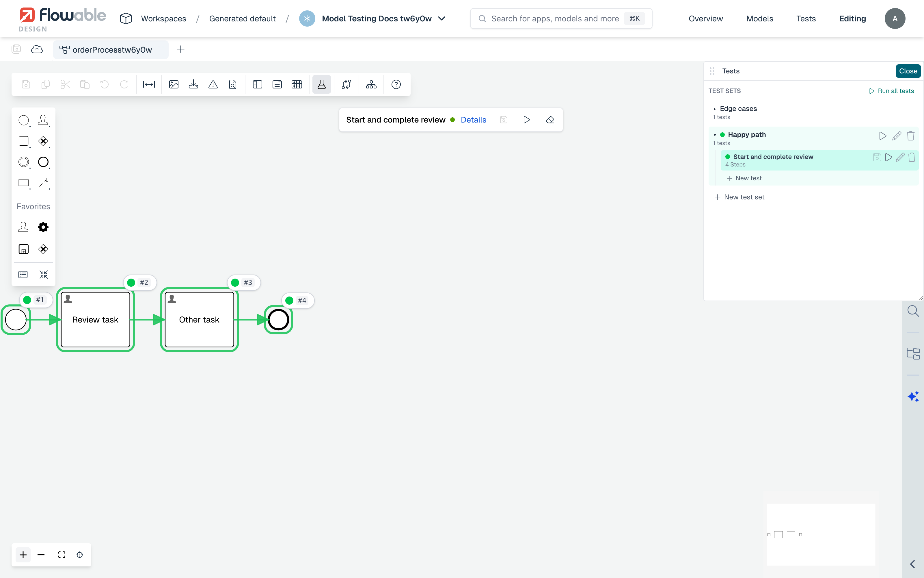Edit the Happy path test set
The image size is (924, 578).
(897, 136)
